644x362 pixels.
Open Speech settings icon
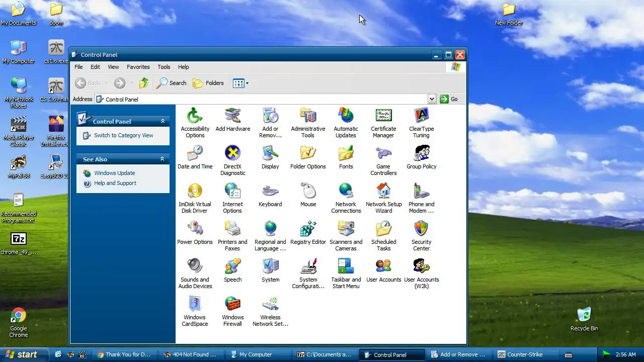pyautogui.click(x=232, y=270)
